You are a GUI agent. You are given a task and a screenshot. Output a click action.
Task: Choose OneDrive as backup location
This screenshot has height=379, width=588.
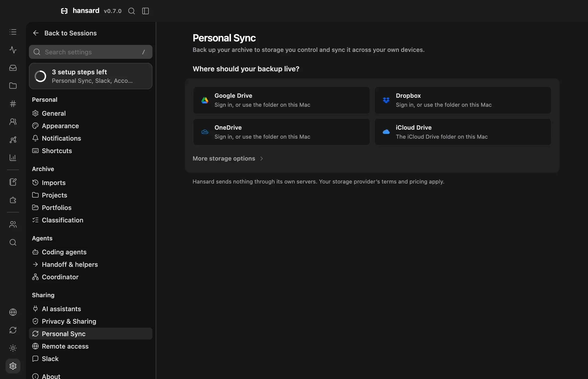click(x=281, y=132)
